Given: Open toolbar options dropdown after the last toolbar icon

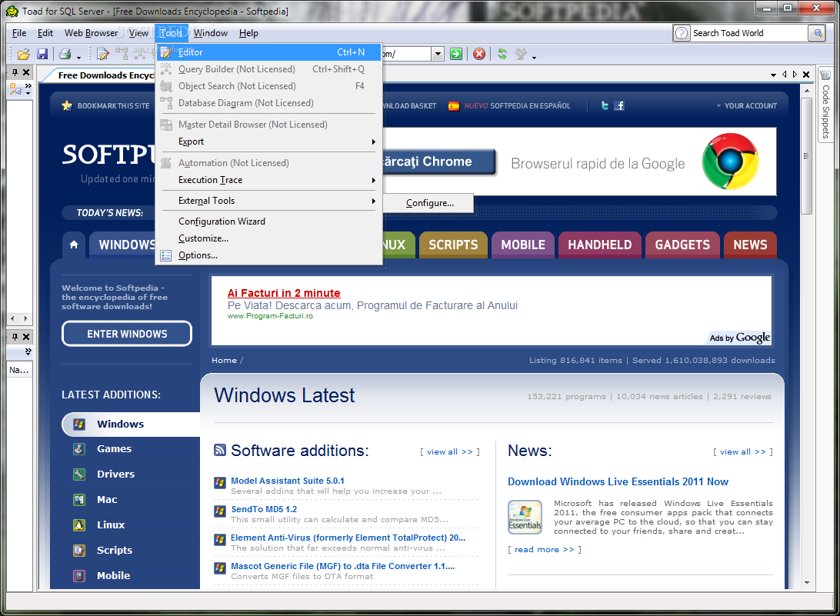Looking at the screenshot, I should [x=534, y=57].
